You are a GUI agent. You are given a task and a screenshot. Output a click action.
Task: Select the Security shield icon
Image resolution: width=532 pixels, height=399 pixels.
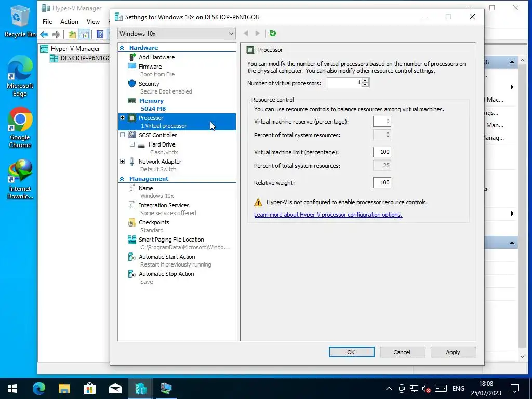132,84
